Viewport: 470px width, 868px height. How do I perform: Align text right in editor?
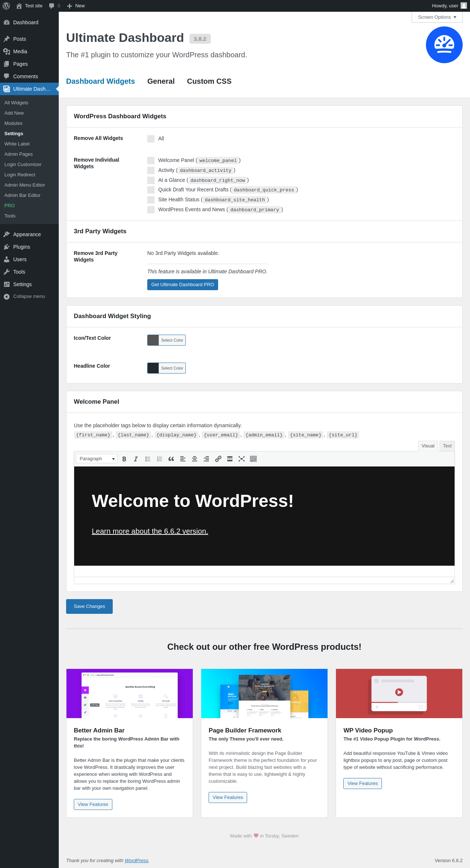[206, 459]
